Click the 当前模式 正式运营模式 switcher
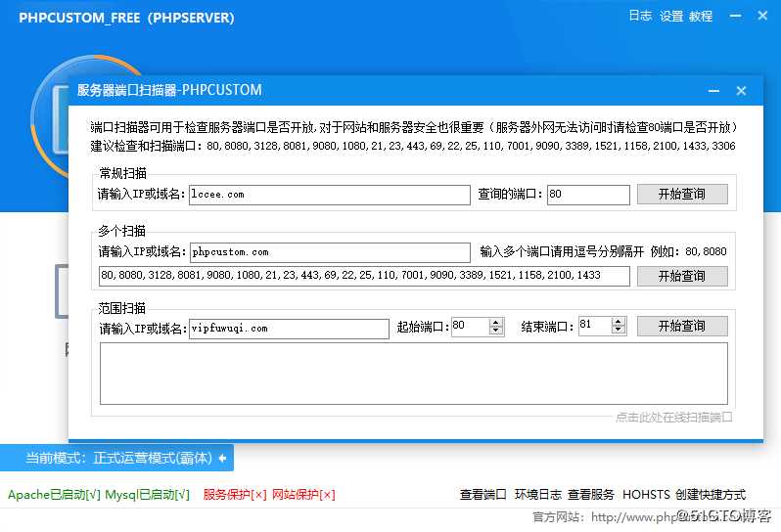 click(116, 458)
